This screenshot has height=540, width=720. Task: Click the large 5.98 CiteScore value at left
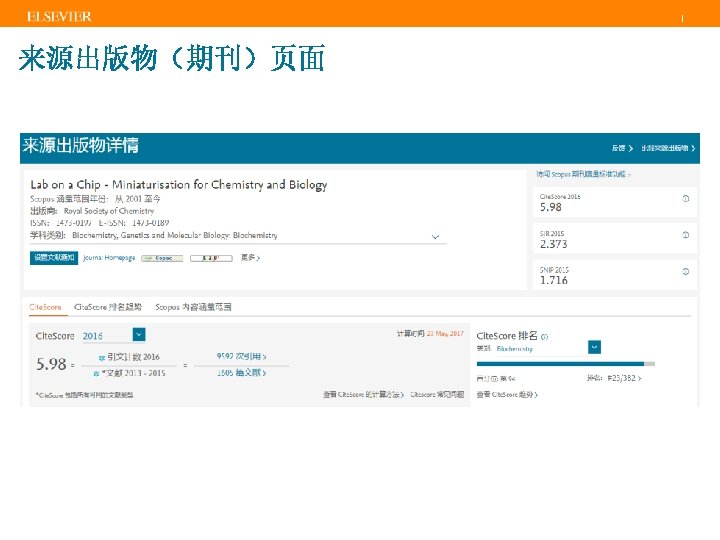(51, 364)
